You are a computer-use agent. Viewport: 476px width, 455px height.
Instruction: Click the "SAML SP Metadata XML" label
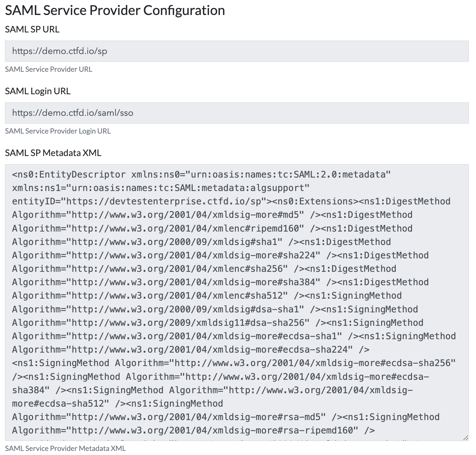tap(53, 153)
